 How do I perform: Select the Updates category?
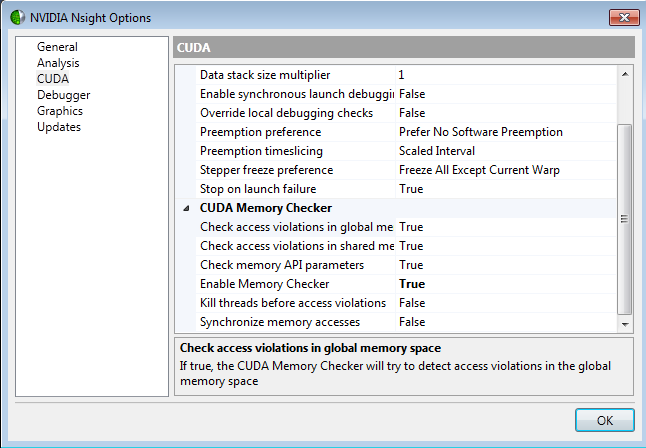pyautogui.click(x=59, y=127)
